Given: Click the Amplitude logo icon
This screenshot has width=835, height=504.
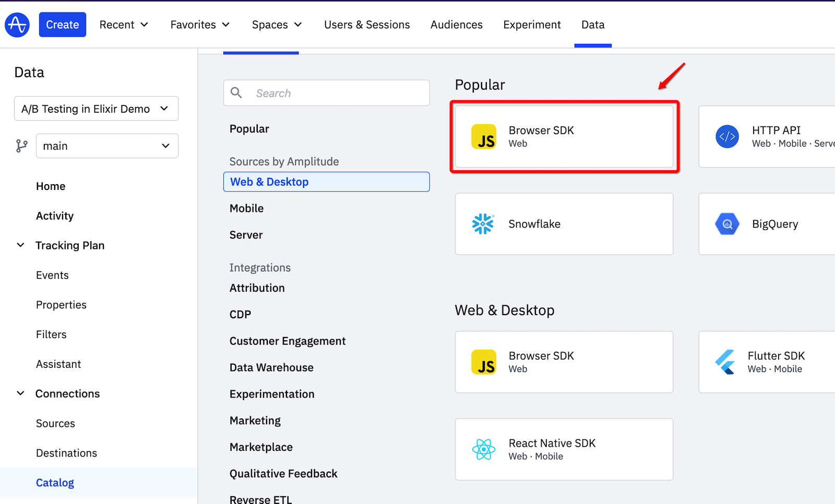Looking at the screenshot, I should (17, 25).
